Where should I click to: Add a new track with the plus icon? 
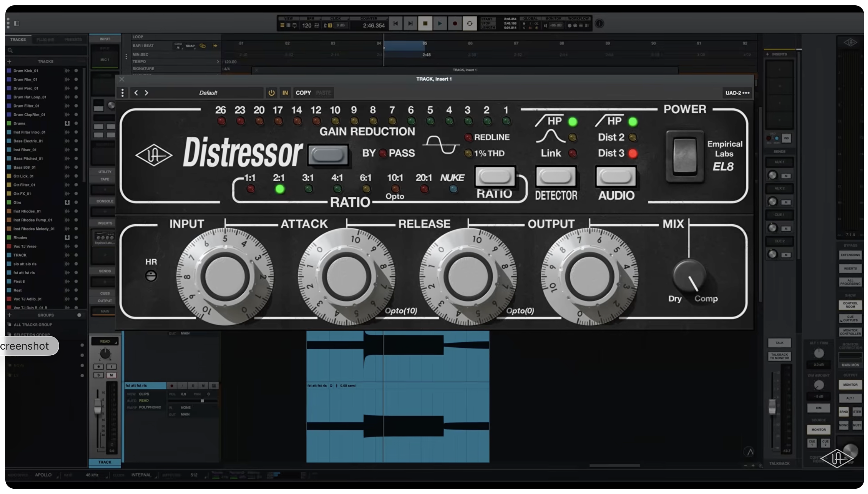click(x=9, y=62)
